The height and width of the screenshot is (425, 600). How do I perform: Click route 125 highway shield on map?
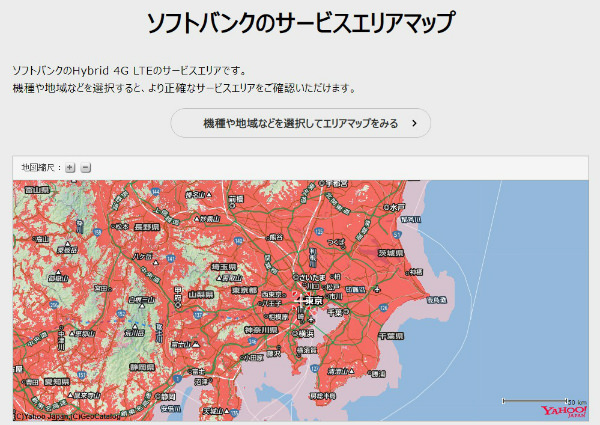(319, 231)
